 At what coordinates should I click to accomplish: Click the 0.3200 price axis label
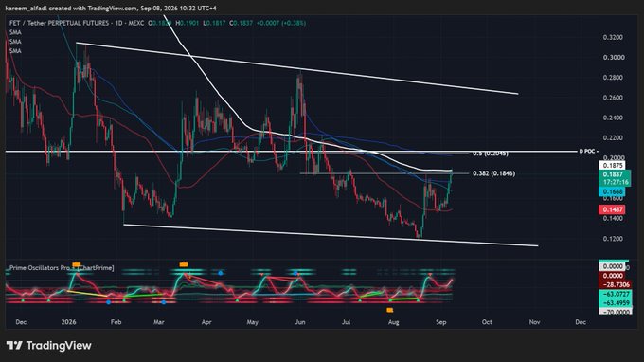point(613,37)
